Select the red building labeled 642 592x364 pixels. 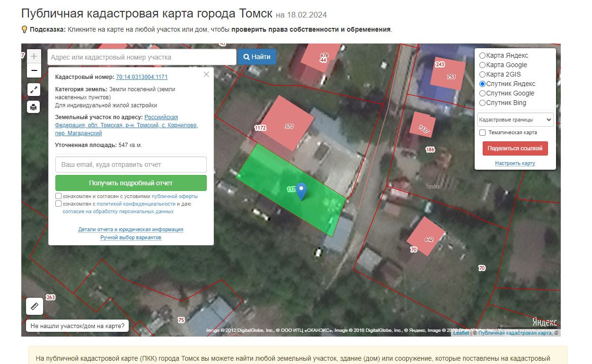tap(426, 236)
